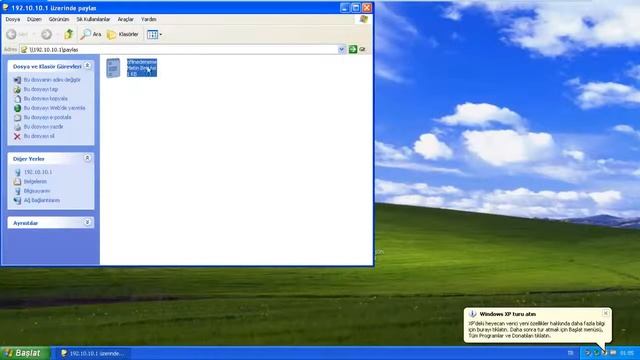
Task: Open Bilgisayarım under Diğer Yerler
Action: tap(37, 191)
